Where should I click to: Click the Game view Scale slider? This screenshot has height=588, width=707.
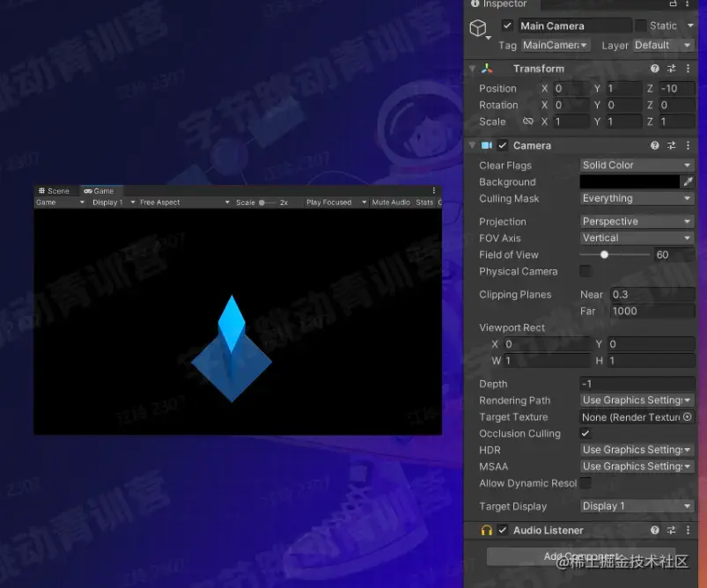267,203
